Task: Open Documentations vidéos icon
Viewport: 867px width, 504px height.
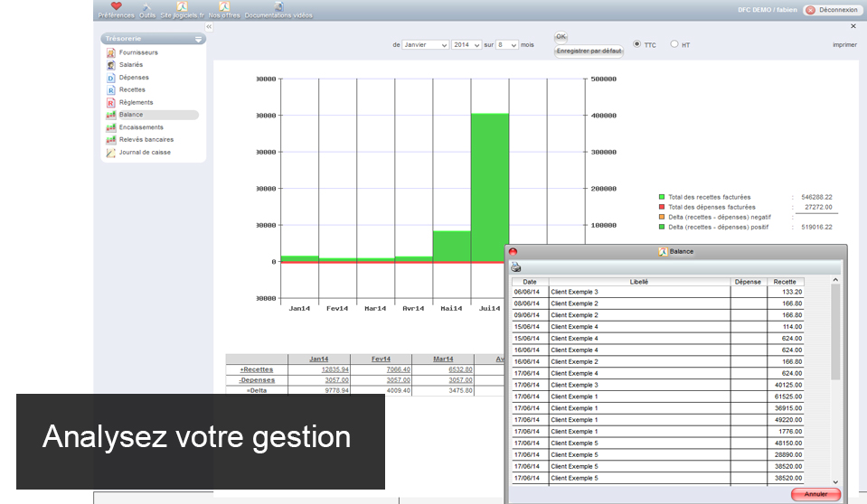Action: pyautogui.click(x=278, y=6)
